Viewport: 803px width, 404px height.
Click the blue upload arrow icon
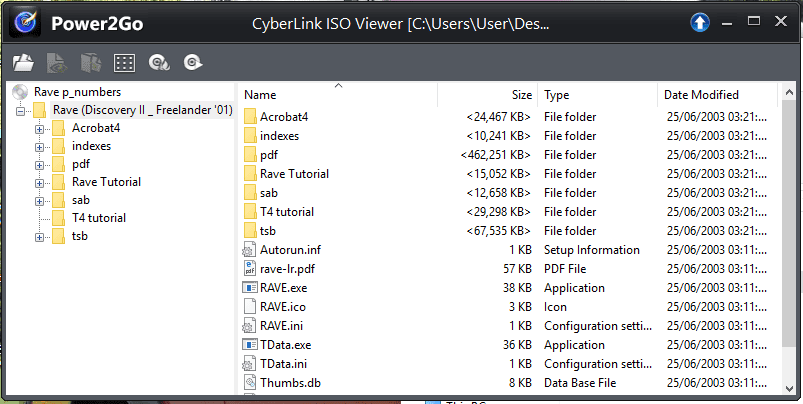coord(700,23)
